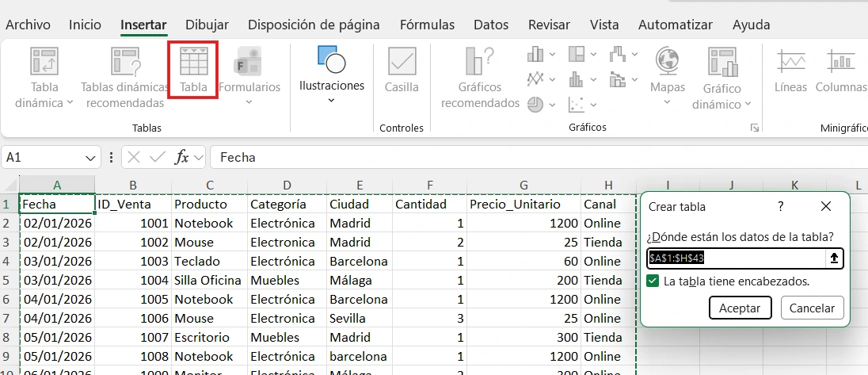Click the Tabla dinámica icon
The width and height of the screenshot is (868, 375).
click(x=44, y=61)
